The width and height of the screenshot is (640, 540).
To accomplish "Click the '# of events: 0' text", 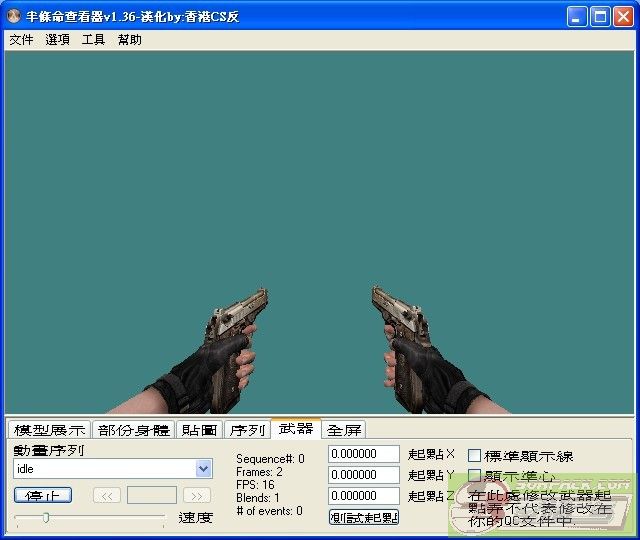I will 269,511.
